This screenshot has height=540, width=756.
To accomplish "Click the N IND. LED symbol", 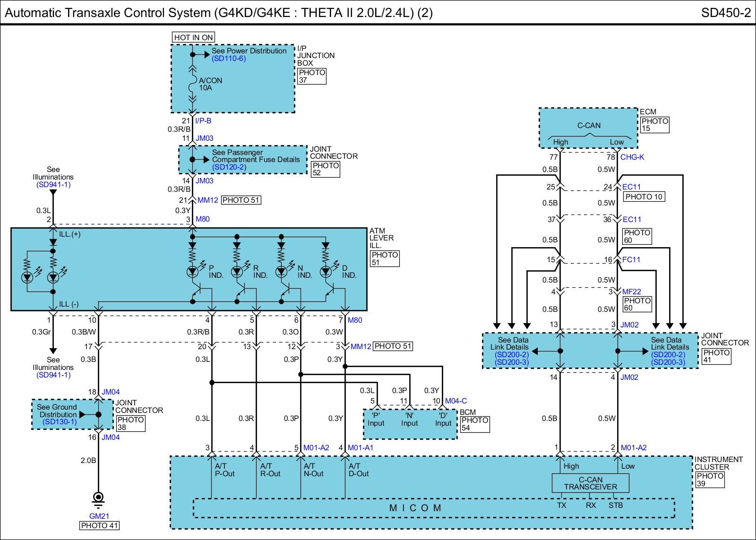I will coord(282,272).
